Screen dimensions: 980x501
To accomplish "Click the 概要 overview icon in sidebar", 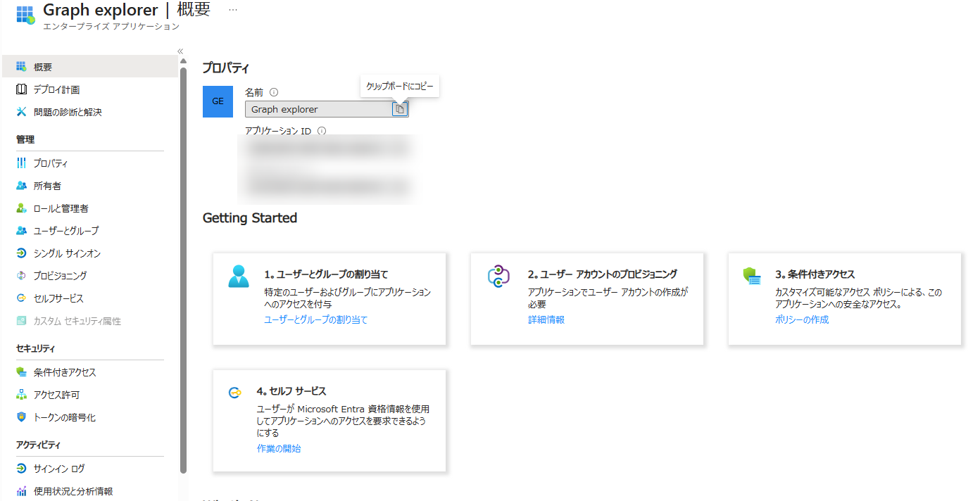I will 21,67.
